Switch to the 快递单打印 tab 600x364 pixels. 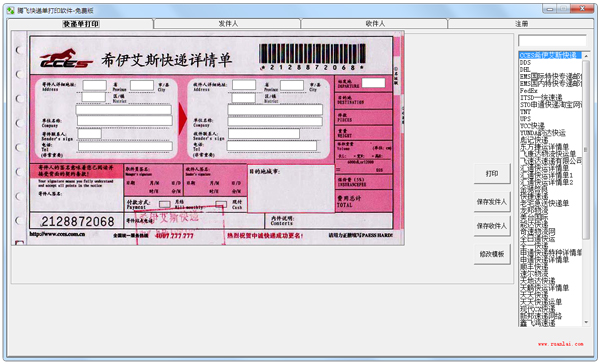pos(81,24)
